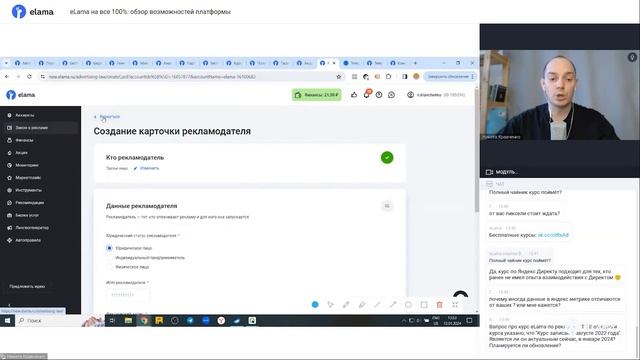The width and height of the screenshot is (640, 360).
Task: Pick the blue annotation color circle
Action: (315, 304)
